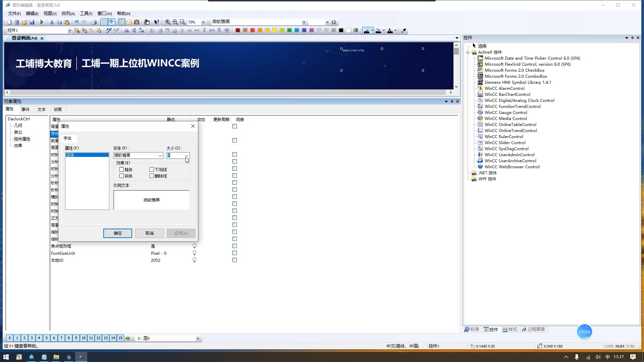Align selected objects to the left edge
Viewport: 644px width, 362px height.
[x=153, y=31]
